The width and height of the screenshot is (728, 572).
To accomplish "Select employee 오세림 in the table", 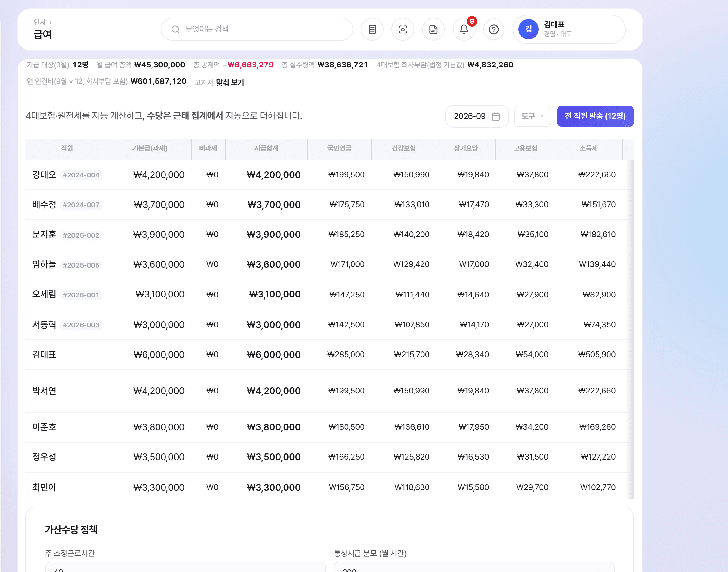I will point(44,294).
